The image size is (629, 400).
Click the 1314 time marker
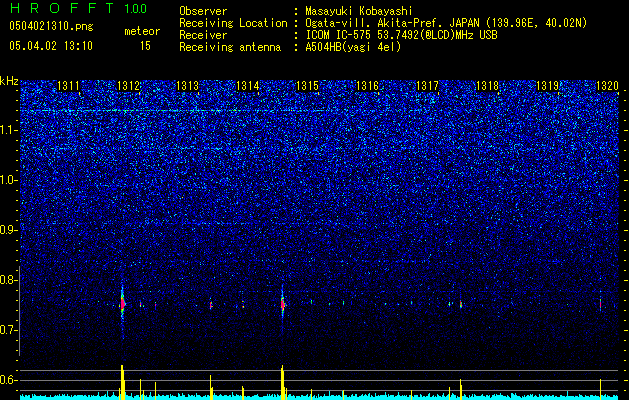click(248, 86)
